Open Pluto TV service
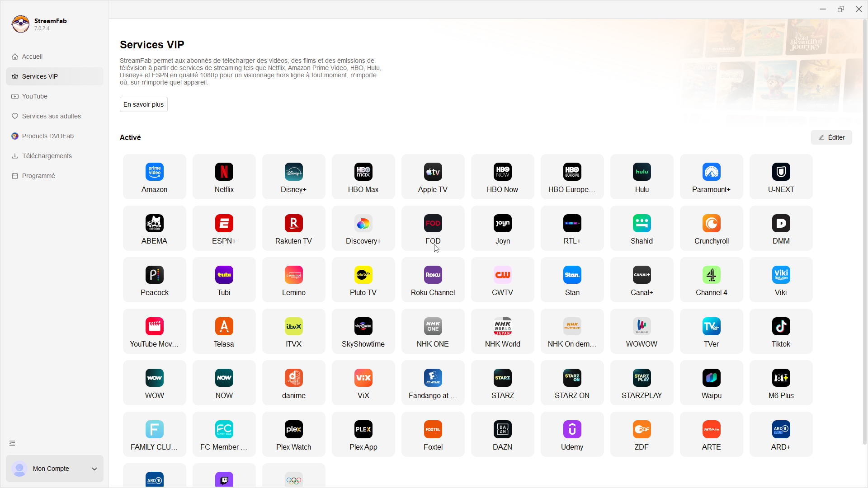 pos(363,280)
